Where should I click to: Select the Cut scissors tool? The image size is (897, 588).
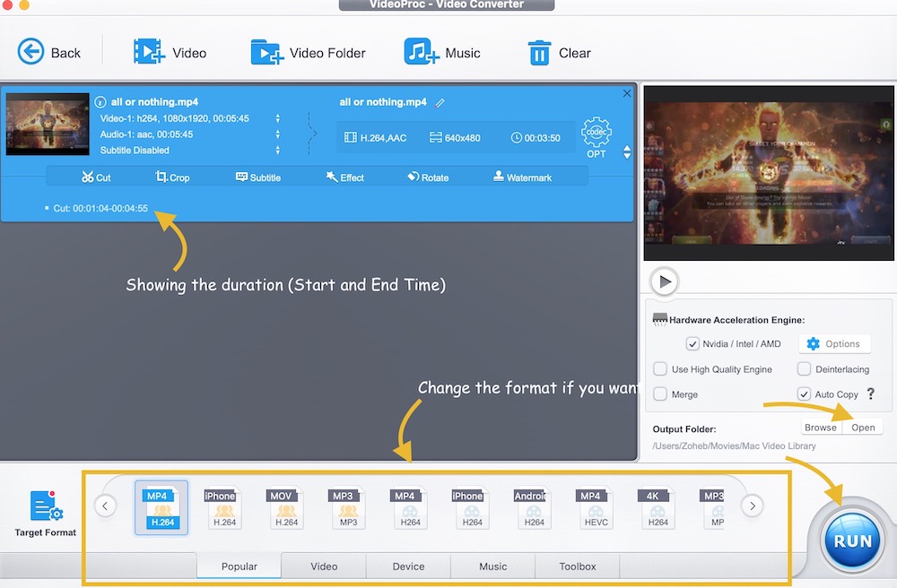88,177
